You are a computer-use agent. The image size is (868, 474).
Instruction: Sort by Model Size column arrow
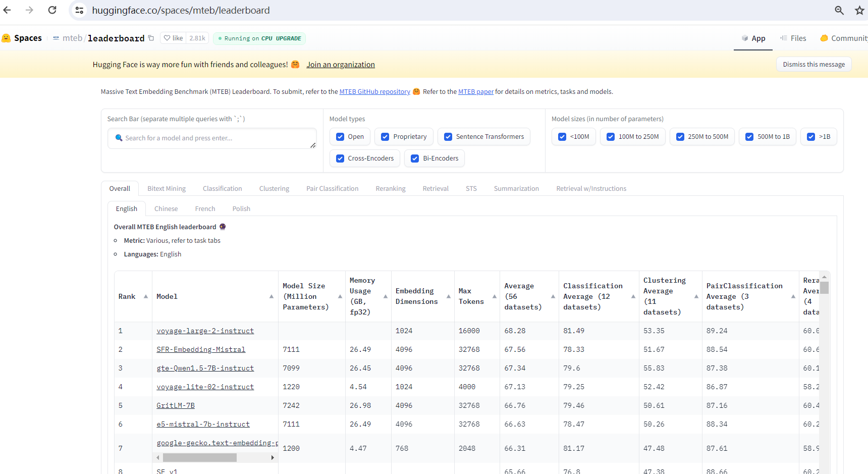[x=340, y=296]
